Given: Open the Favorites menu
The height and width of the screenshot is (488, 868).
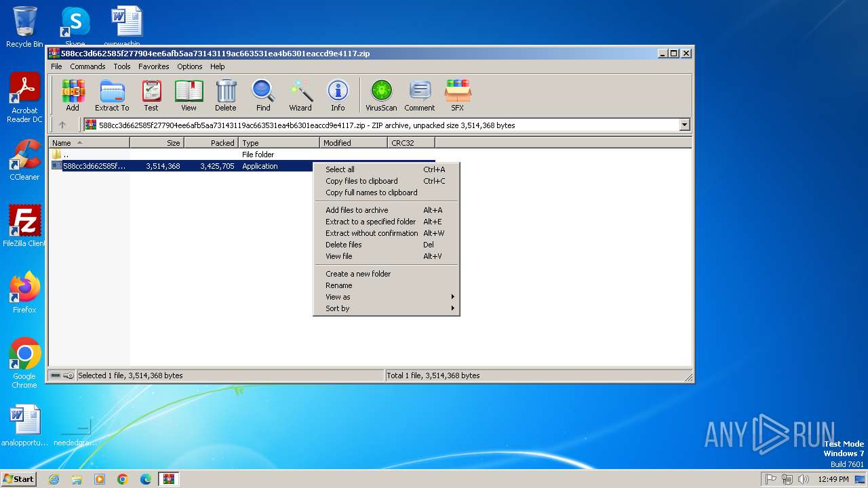Looking at the screenshot, I should (154, 66).
